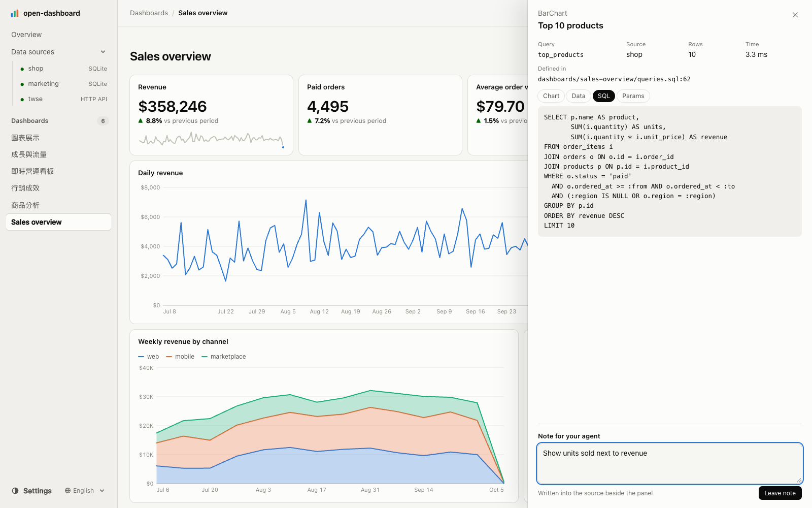
Task: Click the SQL code block
Action: pyautogui.click(x=670, y=171)
